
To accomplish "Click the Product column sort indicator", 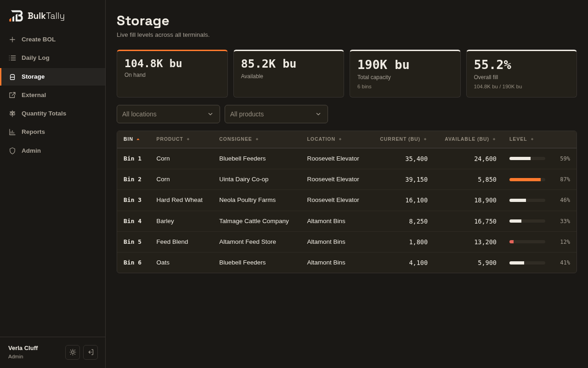I will coord(188,139).
